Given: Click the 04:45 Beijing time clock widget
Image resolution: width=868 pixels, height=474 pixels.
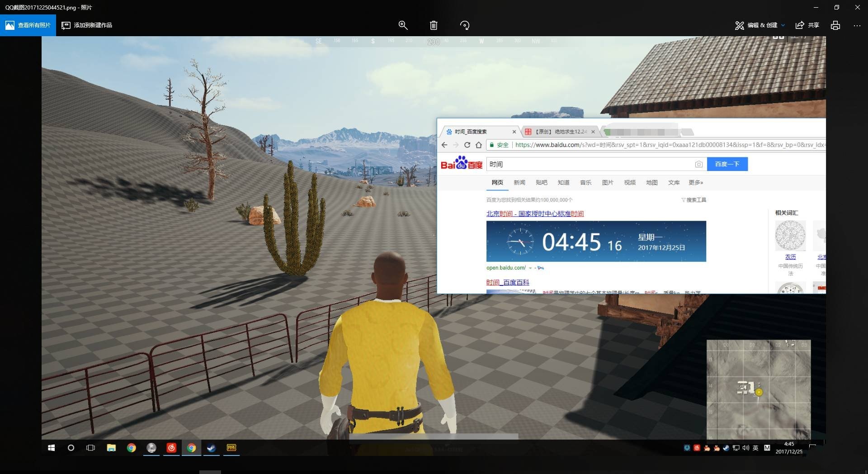Looking at the screenshot, I should [x=596, y=241].
